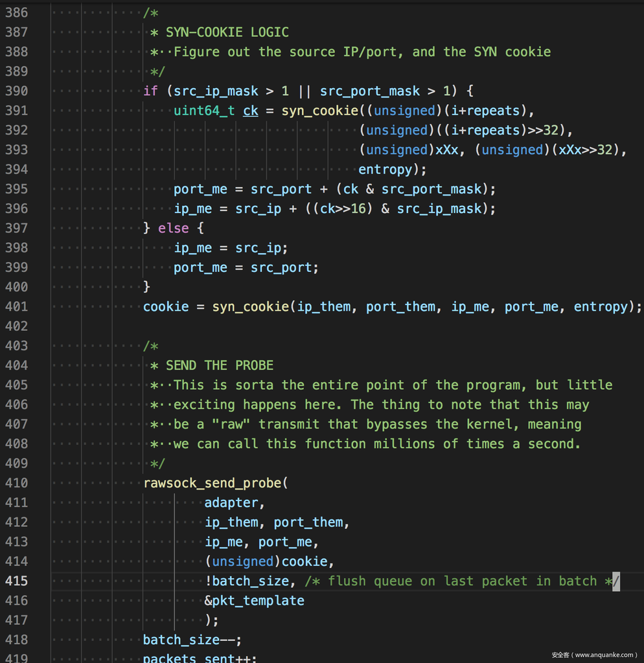Click line number 415 in the gutter
Image resolution: width=644 pixels, height=663 pixels.
16,581
